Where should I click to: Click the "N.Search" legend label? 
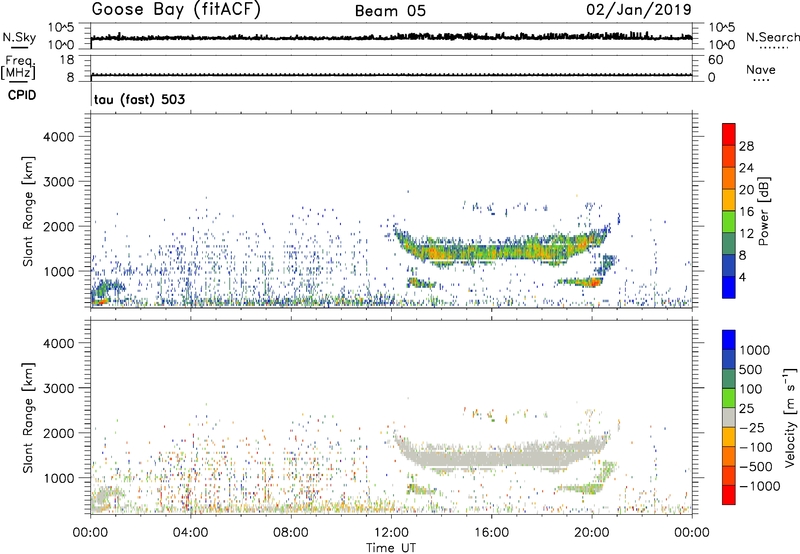click(x=772, y=37)
